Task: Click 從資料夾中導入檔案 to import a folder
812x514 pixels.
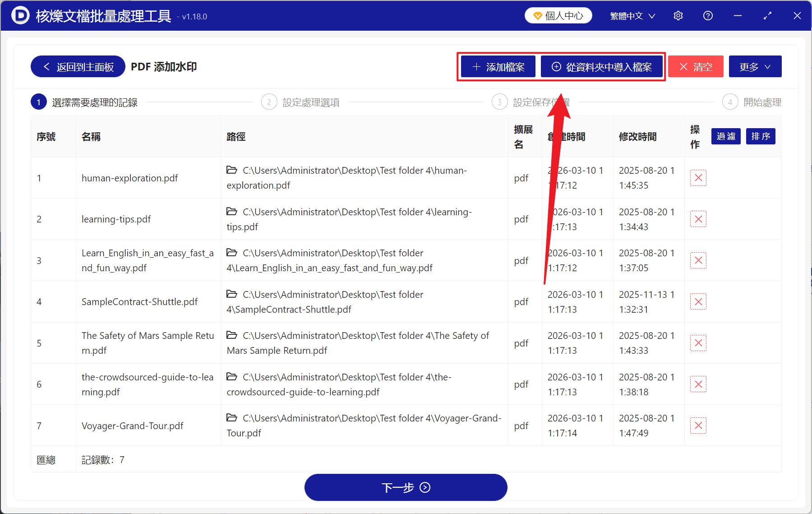Action: click(x=602, y=66)
